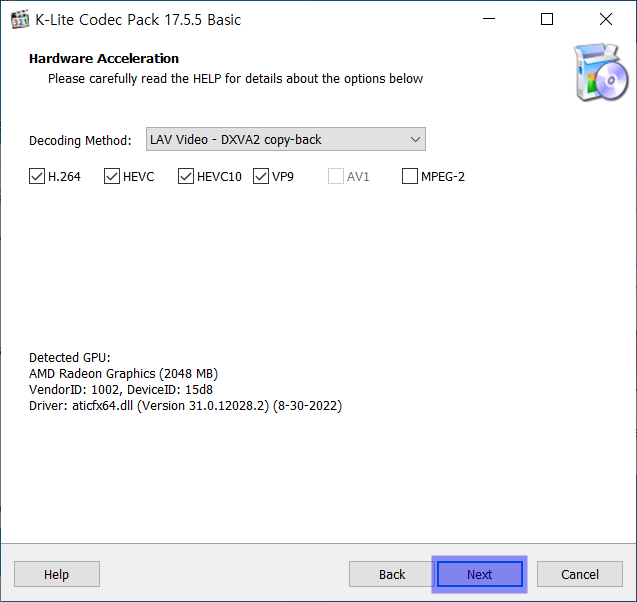
Task: Minimize the installer window
Action: pos(489,19)
